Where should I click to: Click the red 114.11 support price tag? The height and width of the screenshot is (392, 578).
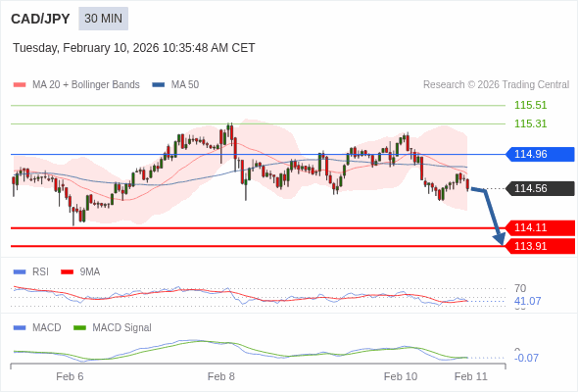tap(540, 227)
